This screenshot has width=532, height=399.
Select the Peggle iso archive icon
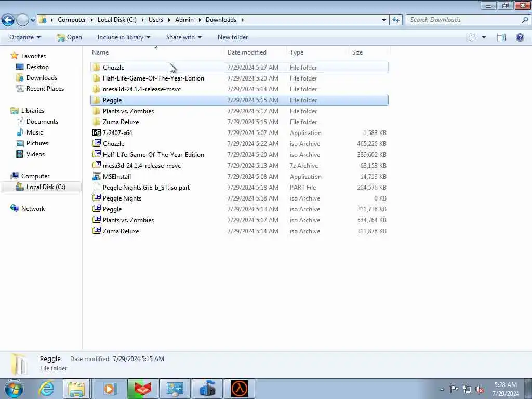pyautogui.click(x=96, y=209)
